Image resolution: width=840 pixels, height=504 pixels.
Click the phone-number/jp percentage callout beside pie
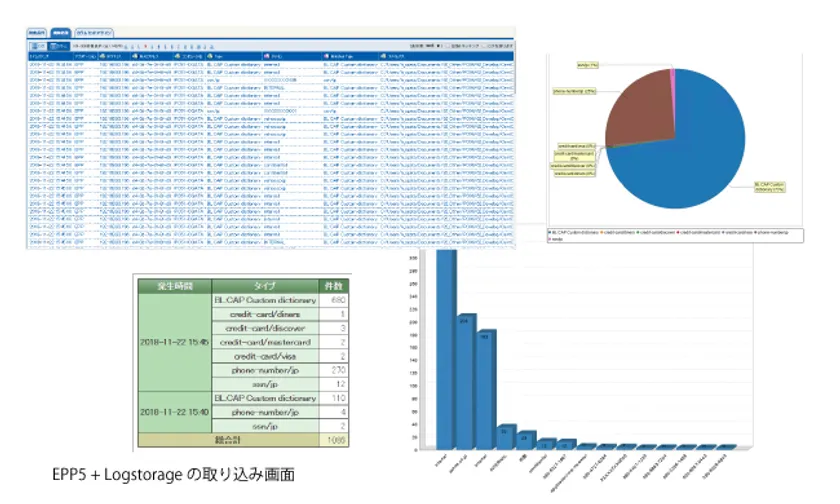click(574, 92)
